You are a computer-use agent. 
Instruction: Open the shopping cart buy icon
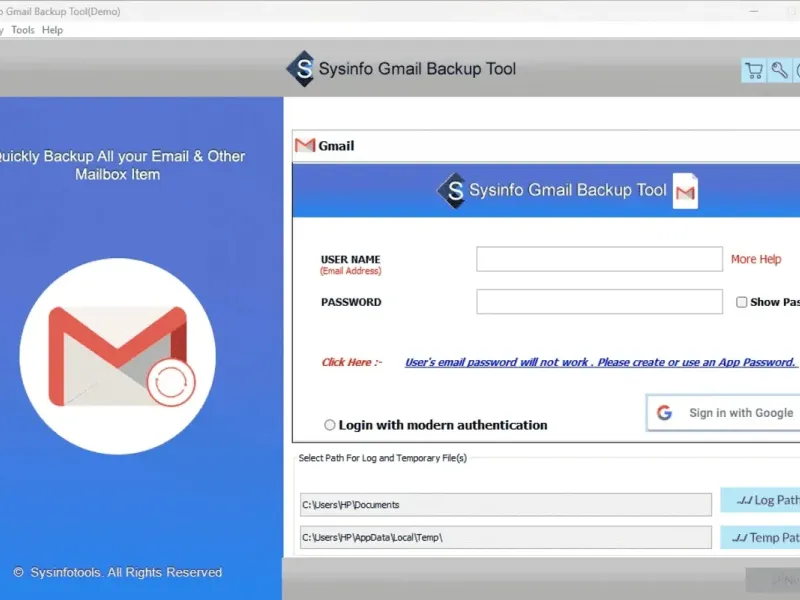pos(754,70)
